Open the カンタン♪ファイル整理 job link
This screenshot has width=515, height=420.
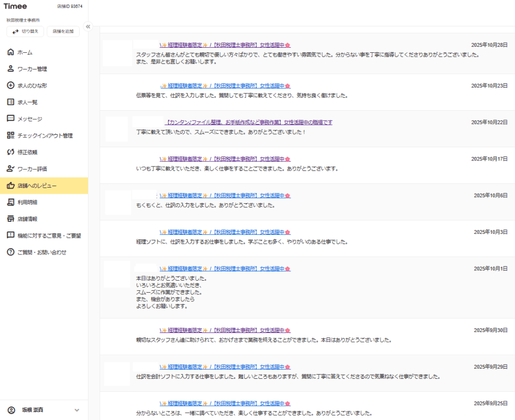coord(248,122)
